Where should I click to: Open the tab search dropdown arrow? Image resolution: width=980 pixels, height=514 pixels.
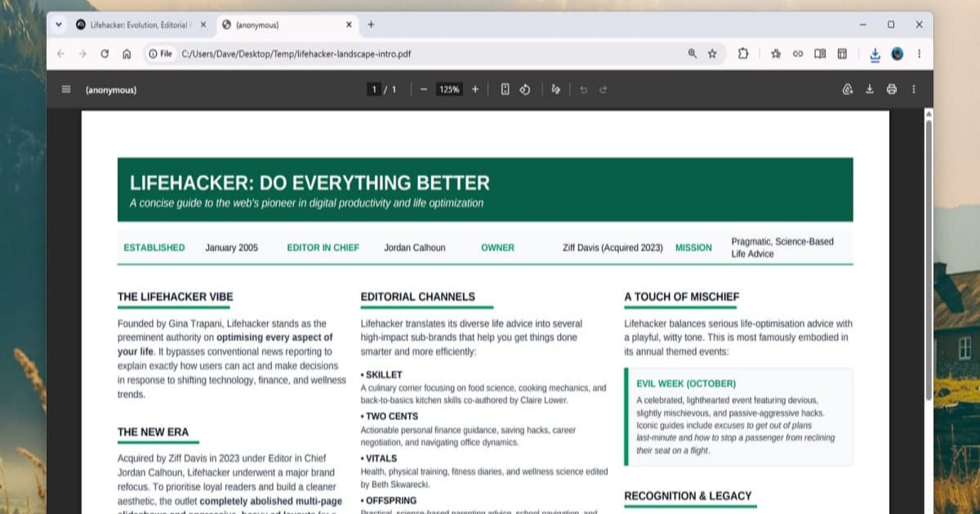point(58,24)
